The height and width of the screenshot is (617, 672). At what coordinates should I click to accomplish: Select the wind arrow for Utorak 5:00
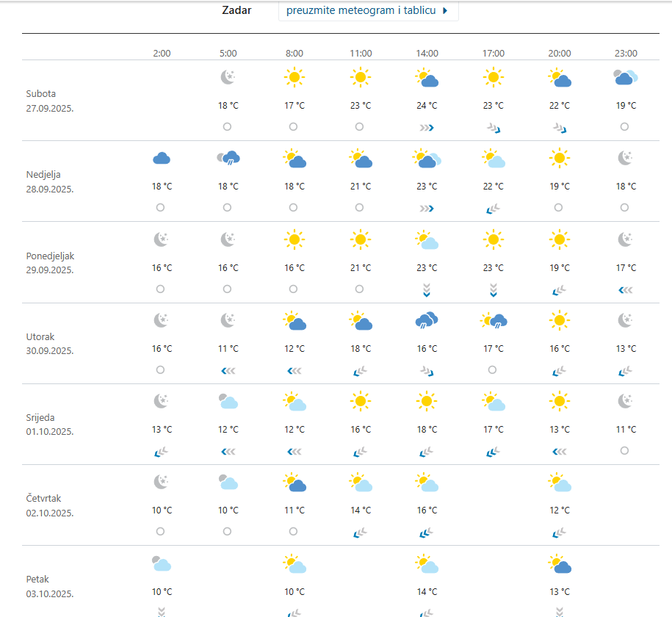click(228, 371)
